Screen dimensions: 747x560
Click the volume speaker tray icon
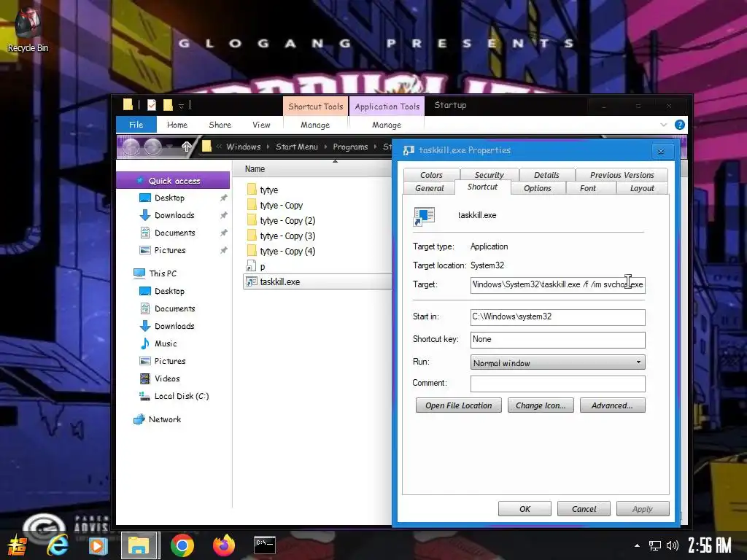tap(672, 545)
